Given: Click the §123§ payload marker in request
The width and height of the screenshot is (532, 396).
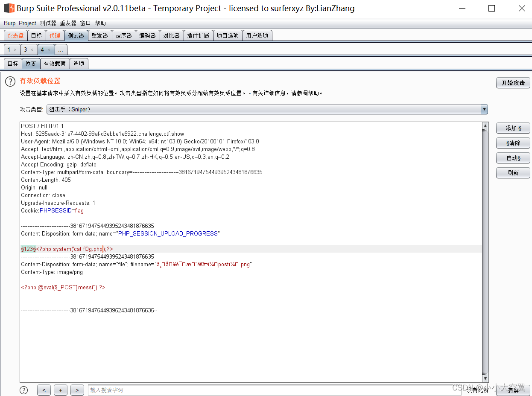Looking at the screenshot, I should pyautogui.click(x=28, y=249).
